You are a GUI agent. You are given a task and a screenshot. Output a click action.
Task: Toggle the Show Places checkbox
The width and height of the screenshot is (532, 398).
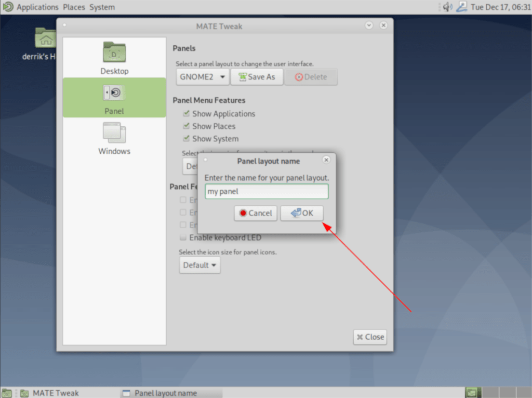point(186,126)
